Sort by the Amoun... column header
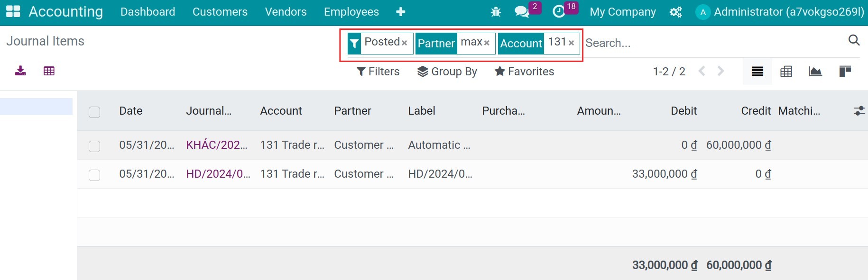This screenshot has width=868, height=280. (x=599, y=111)
